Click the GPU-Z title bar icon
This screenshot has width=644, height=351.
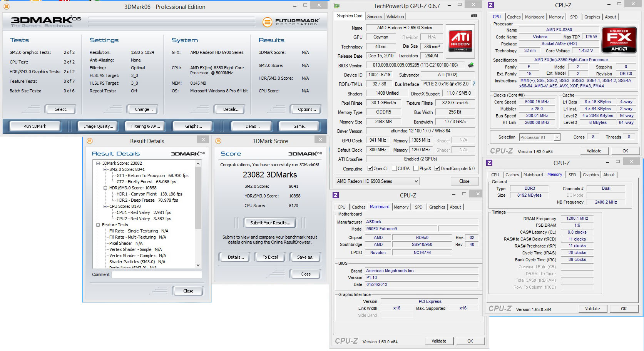click(337, 6)
